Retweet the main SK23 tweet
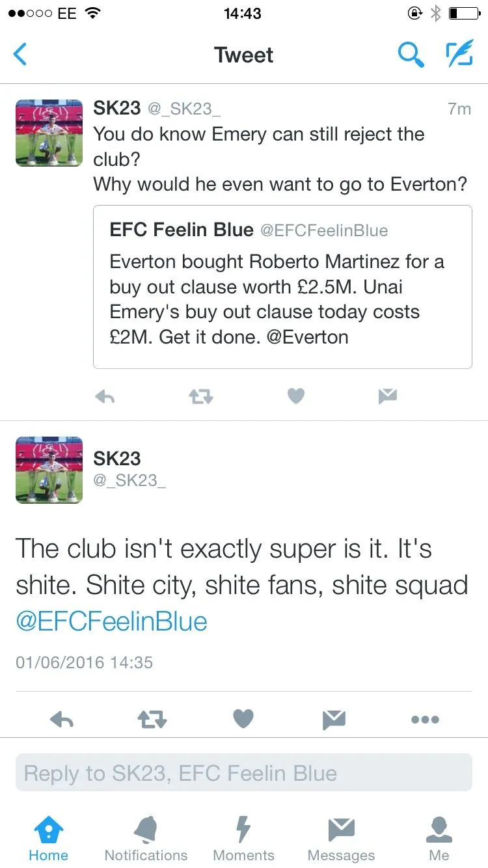The height and width of the screenshot is (868, 488). click(x=152, y=719)
